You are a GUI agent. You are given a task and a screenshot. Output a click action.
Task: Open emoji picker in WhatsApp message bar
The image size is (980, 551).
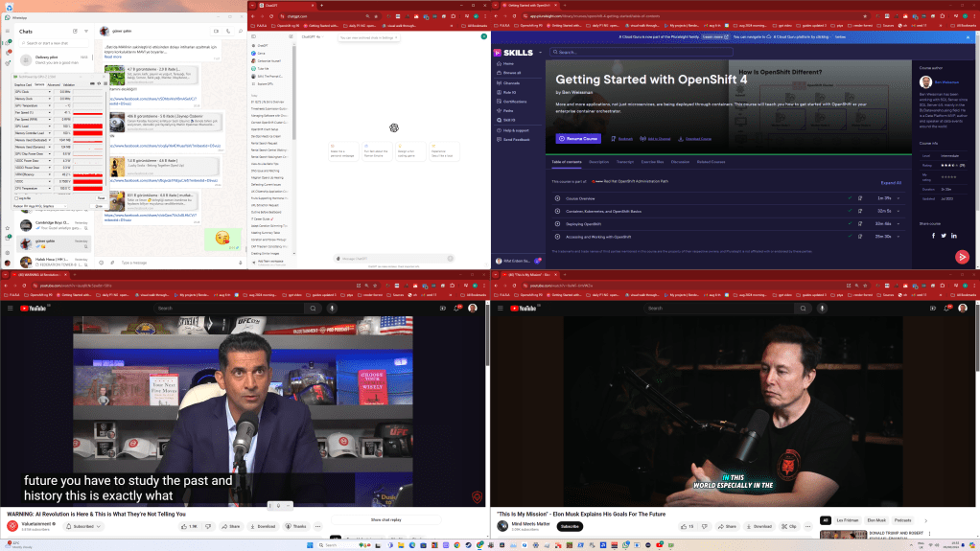(x=102, y=263)
